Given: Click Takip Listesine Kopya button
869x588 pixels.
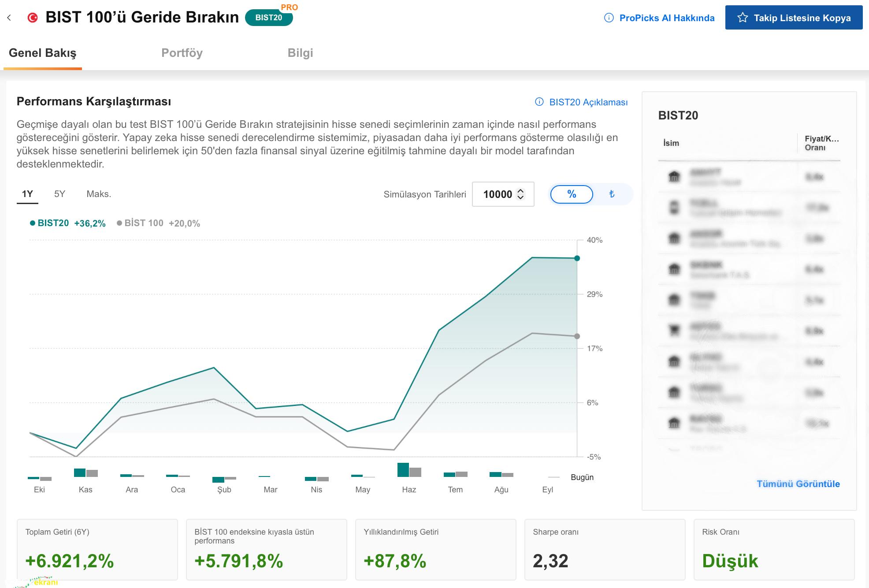Looking at the screenshot, I should (x=794, y=18).
